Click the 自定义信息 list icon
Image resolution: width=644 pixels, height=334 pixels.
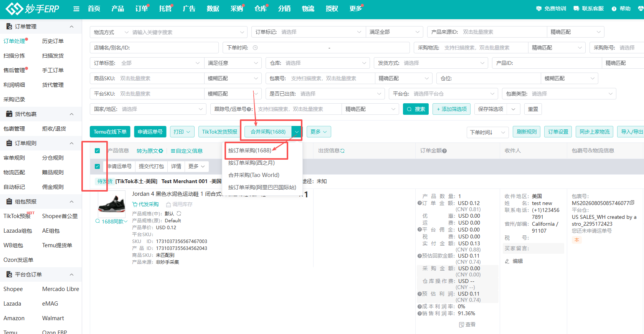click(x=173, y=151)
